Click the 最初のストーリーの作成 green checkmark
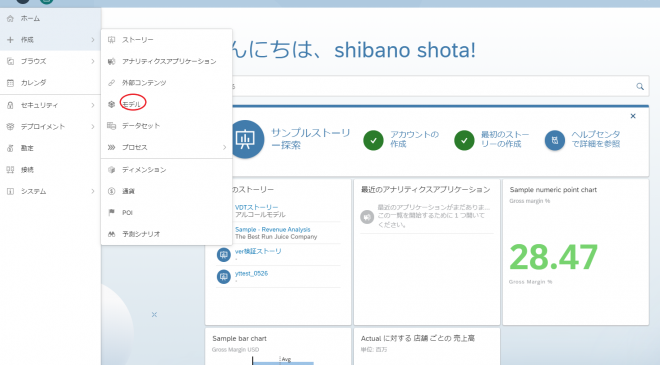 [x=464, y=140]
